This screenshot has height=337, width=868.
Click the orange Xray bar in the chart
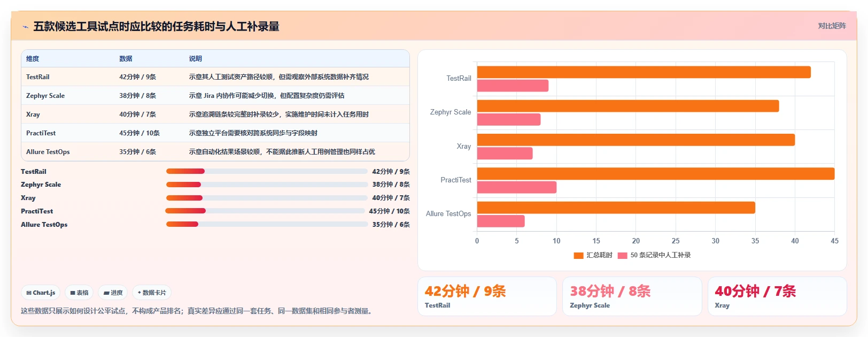click(x=636, y=140)
